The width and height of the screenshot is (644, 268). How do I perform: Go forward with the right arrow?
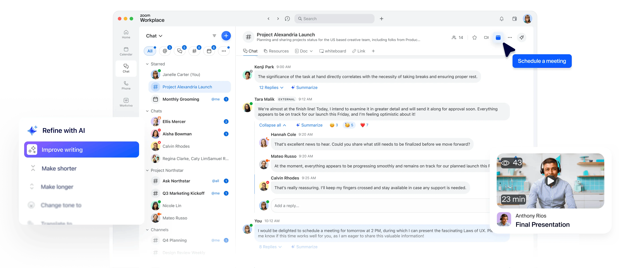pos(278,19)
